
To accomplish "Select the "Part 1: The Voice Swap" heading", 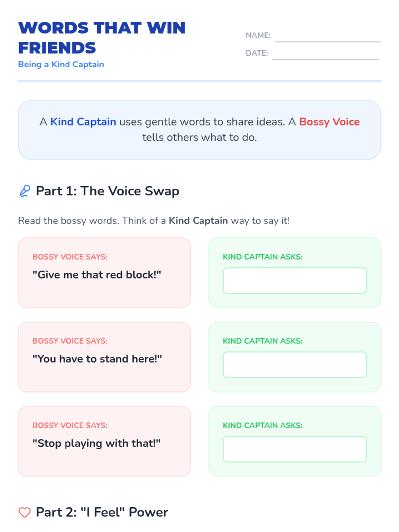I will tap(107, 191).
